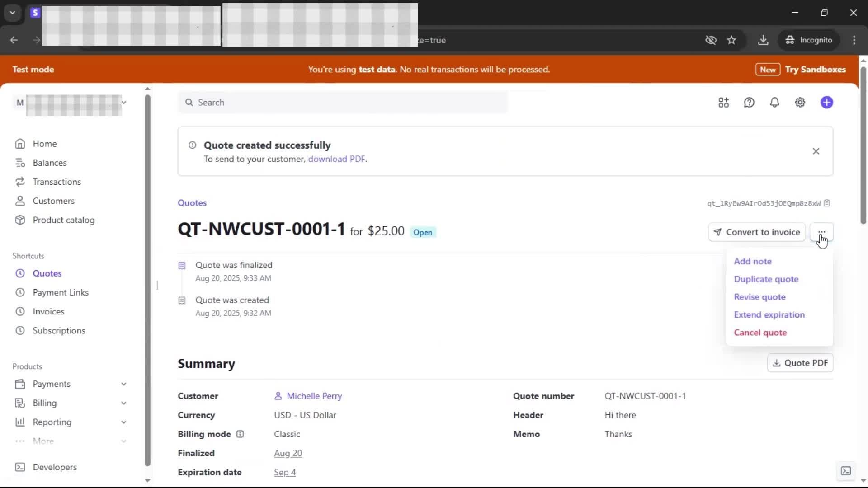868x488 pixels.
Task: Open the browser three-dot menu
Action: click(x=854, y=40)
